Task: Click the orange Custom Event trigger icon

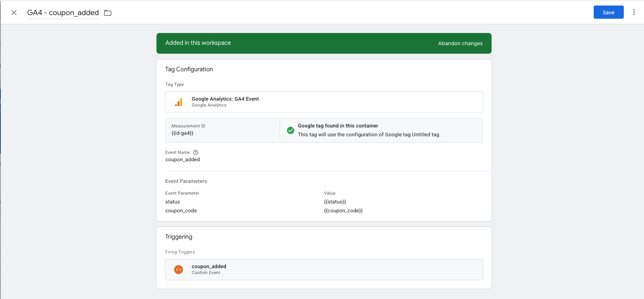Action: point(179,270)
